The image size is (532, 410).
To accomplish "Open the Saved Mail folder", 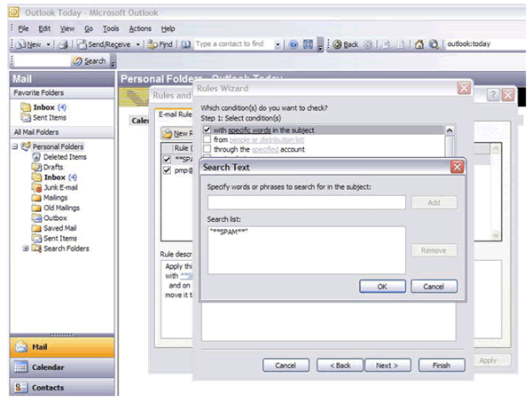I will click(54, 228).
